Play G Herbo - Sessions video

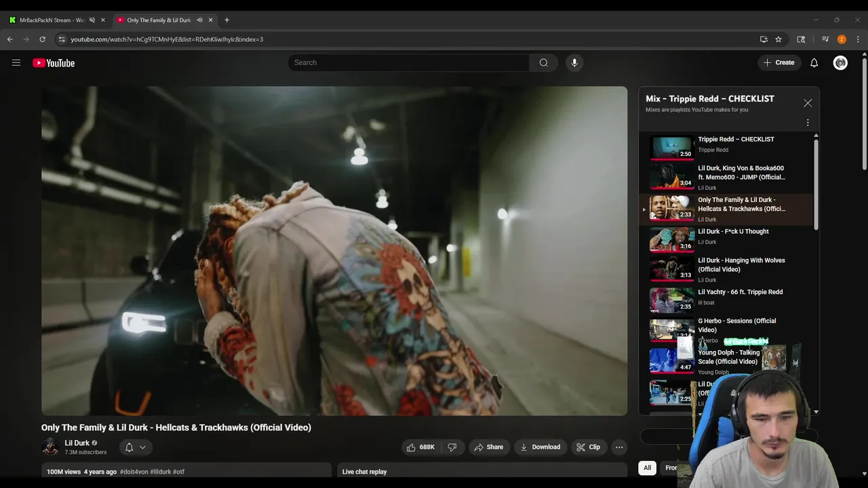click(727, 329)
